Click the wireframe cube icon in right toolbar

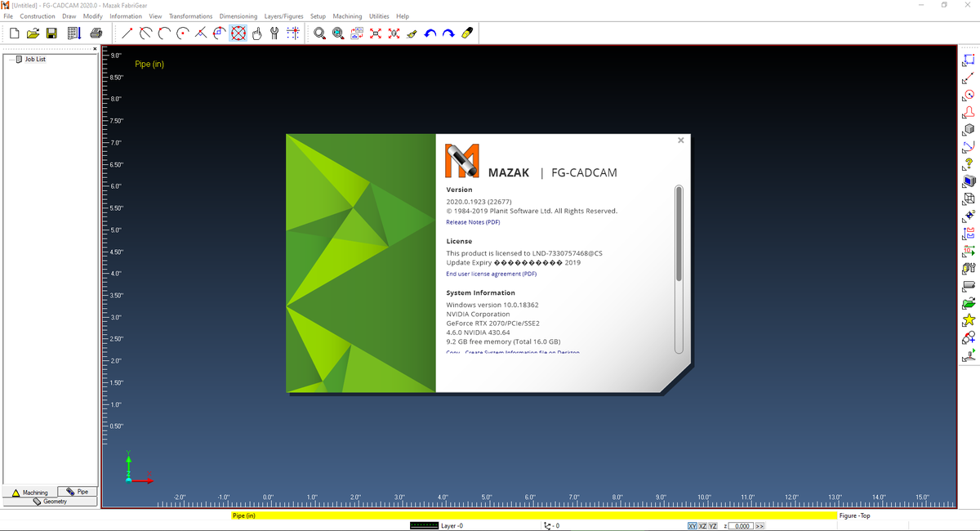[x=969, y=199]
